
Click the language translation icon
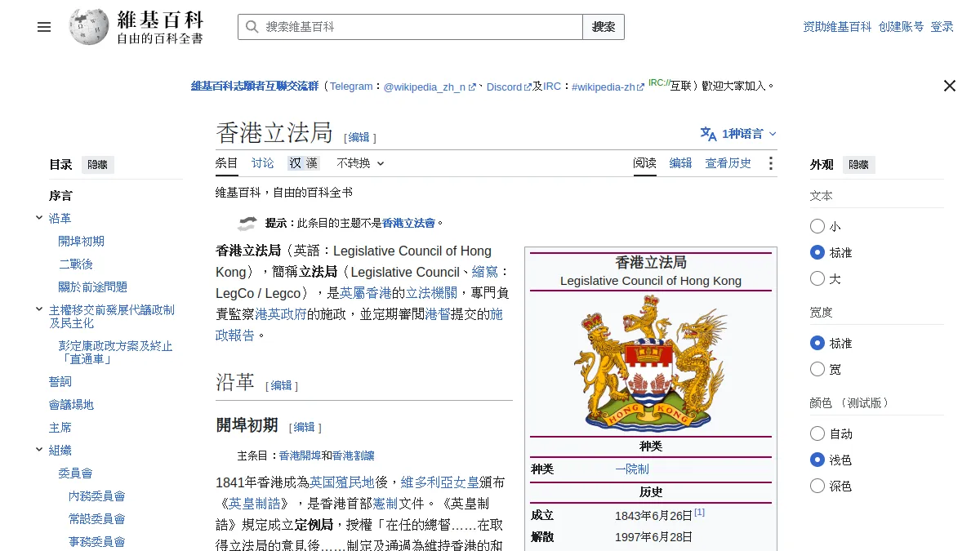(708, 134)
